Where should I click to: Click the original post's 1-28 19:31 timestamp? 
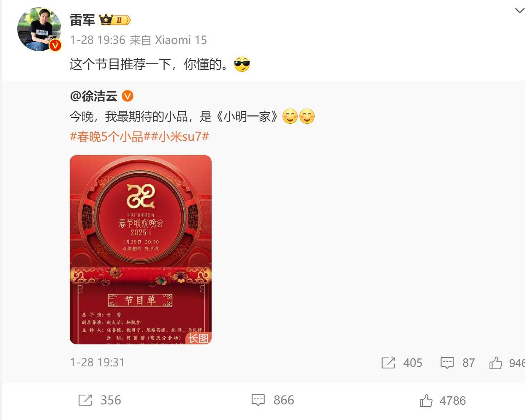[x=97, y=363]
